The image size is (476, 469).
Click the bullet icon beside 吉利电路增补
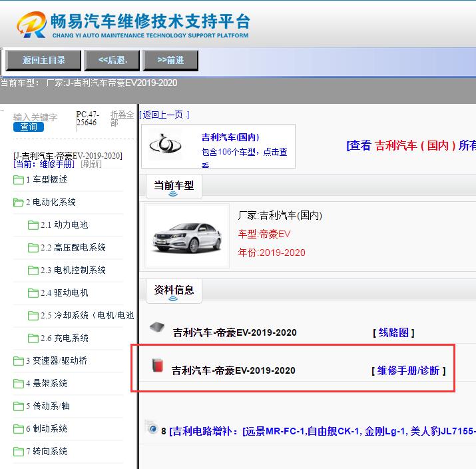coord(152,428)
